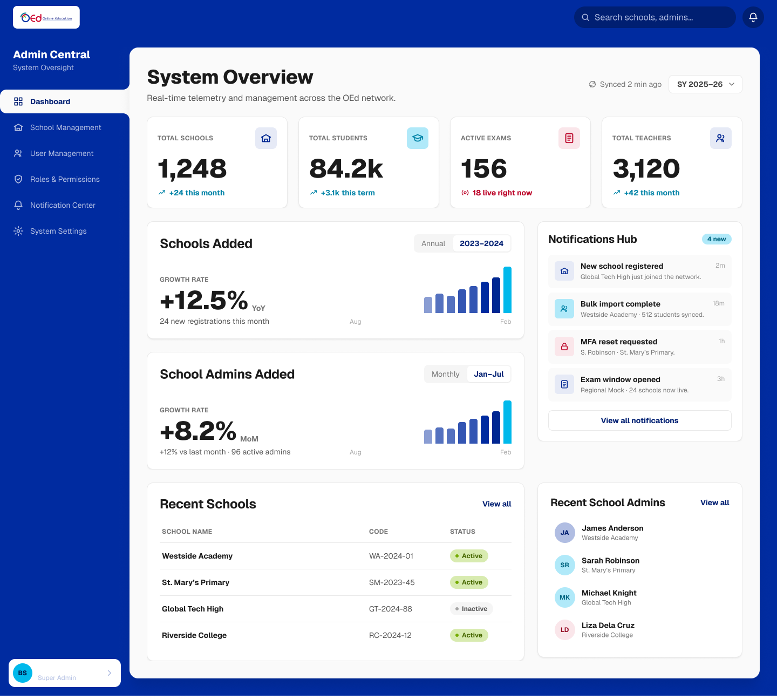Click the MFA reset requested lock icon
This screenshot has height=700, width=777.
coord(564,346)
